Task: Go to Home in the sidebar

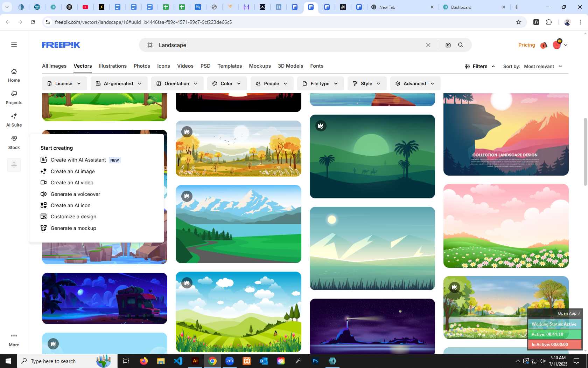Action: point(14,75)
